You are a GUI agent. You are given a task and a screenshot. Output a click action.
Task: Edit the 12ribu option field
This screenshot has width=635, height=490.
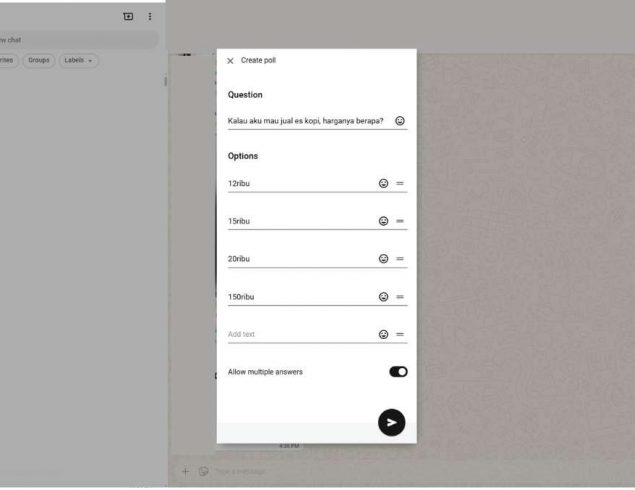(x=298, y=184)
